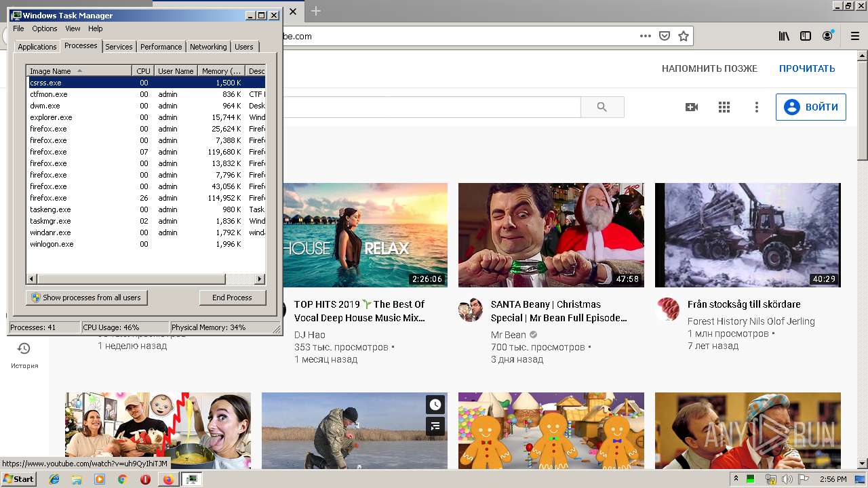The image size is (868, 488).
Task: Open the SANTA Beany video thumbnail
Action: [551, 235]
